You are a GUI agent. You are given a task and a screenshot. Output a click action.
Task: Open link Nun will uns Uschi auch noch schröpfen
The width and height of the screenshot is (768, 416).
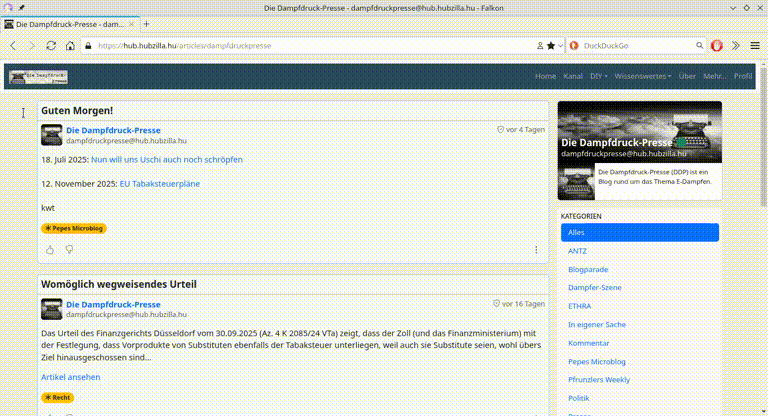(x=167, y=160)
